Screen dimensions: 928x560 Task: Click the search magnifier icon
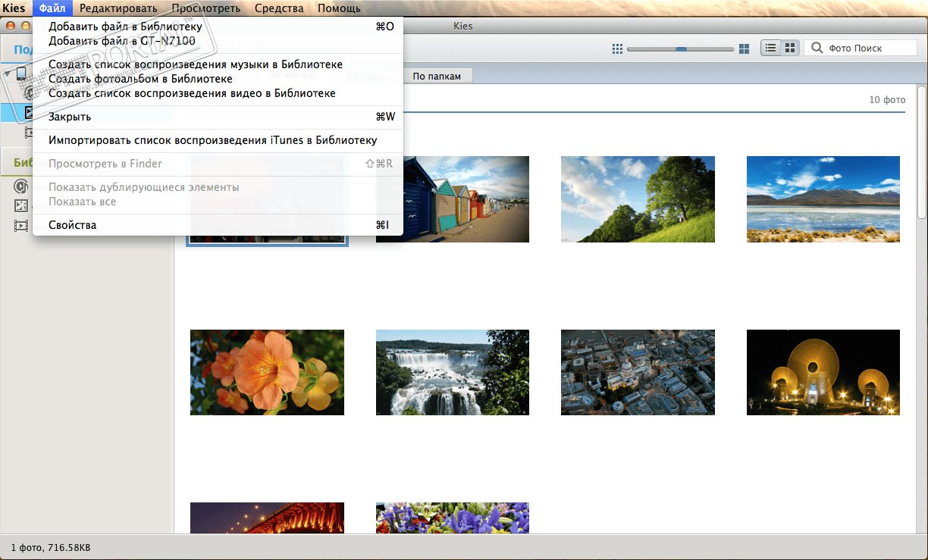817,48
